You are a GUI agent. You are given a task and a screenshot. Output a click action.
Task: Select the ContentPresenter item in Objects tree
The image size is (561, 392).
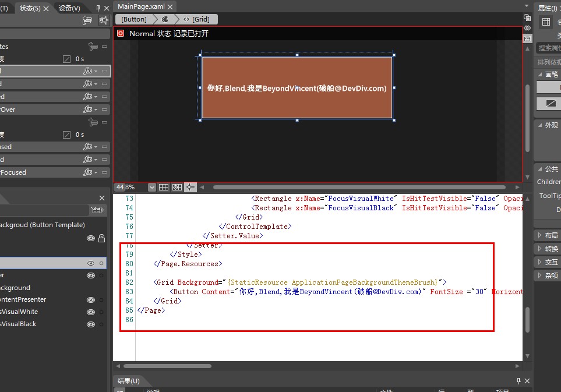[x=23, y=299]
